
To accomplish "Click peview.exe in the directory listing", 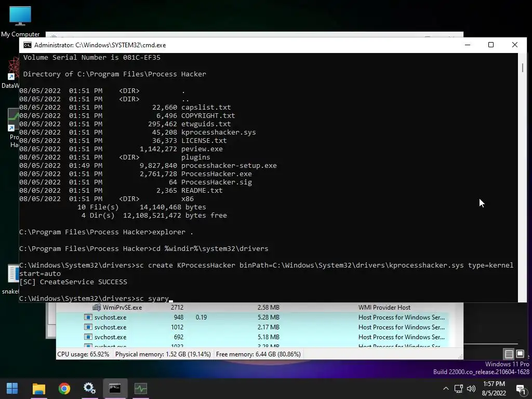I will (202, 149).
